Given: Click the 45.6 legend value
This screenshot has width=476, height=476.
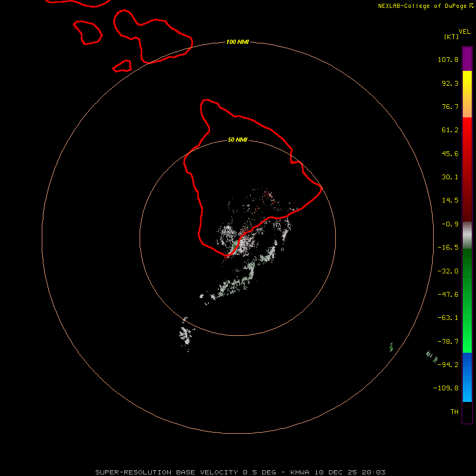Looking at the screenshot, I should point(450,153).
